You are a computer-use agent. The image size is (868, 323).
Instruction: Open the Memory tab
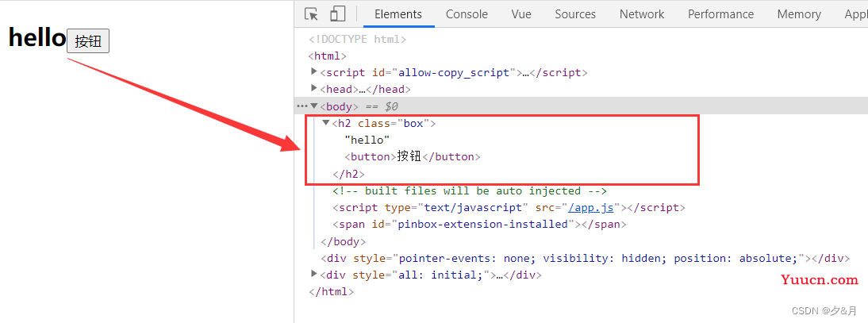799,14
